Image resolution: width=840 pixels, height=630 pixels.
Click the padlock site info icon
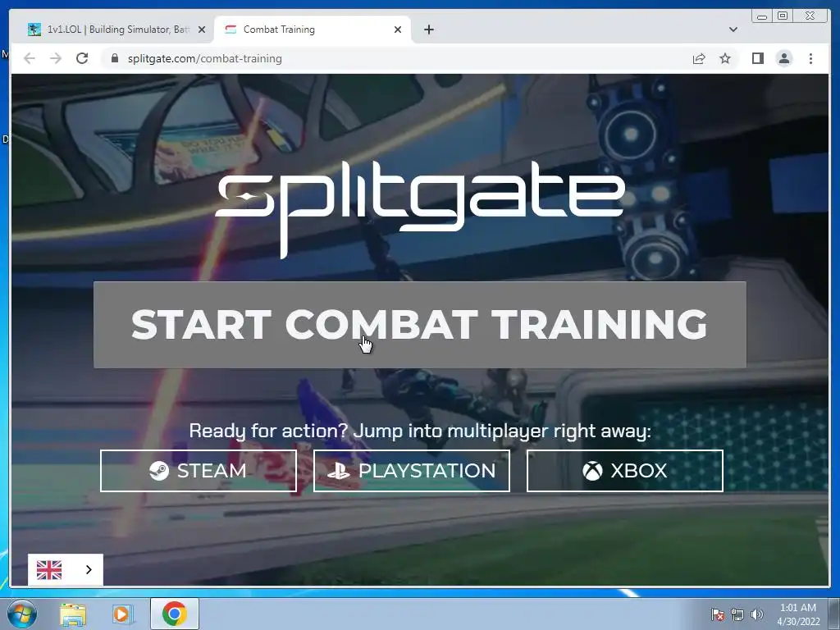click(x=115, y=58)
